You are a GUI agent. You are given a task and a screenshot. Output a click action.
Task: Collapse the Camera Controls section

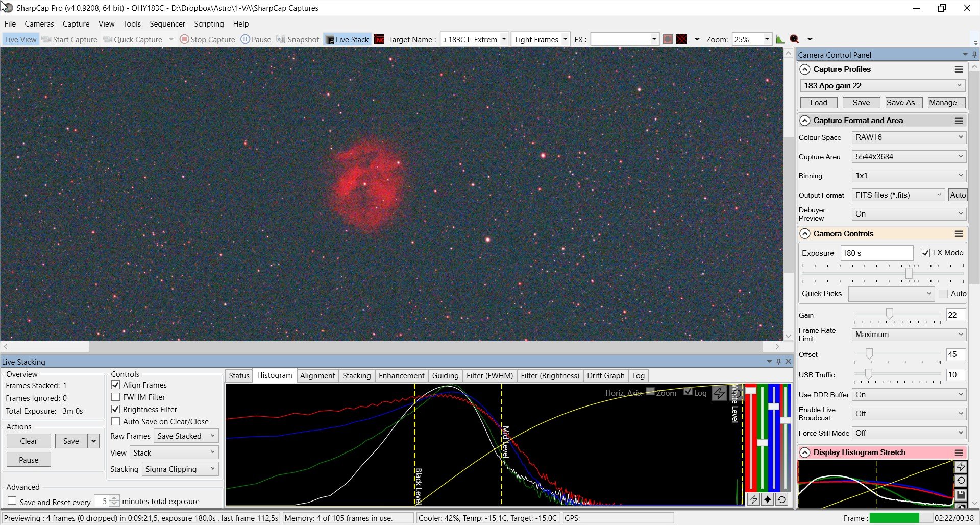click(x=805, y=234)
